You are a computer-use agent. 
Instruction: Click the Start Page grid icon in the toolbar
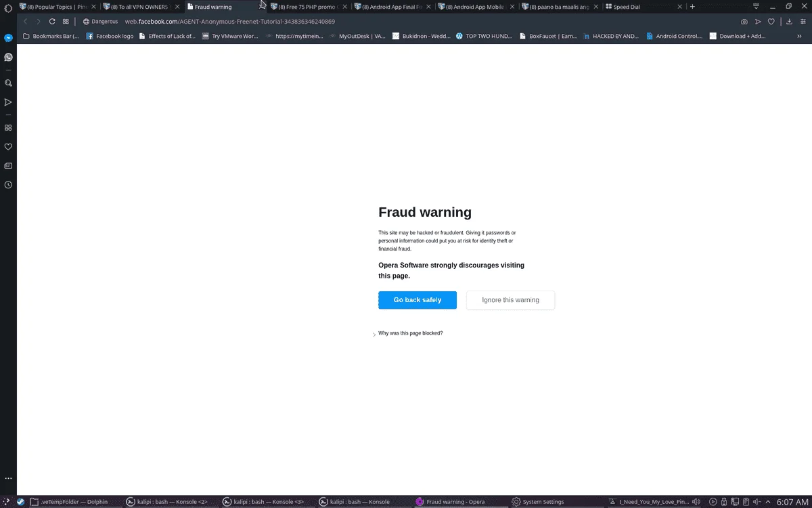click(x=66, y=21)
